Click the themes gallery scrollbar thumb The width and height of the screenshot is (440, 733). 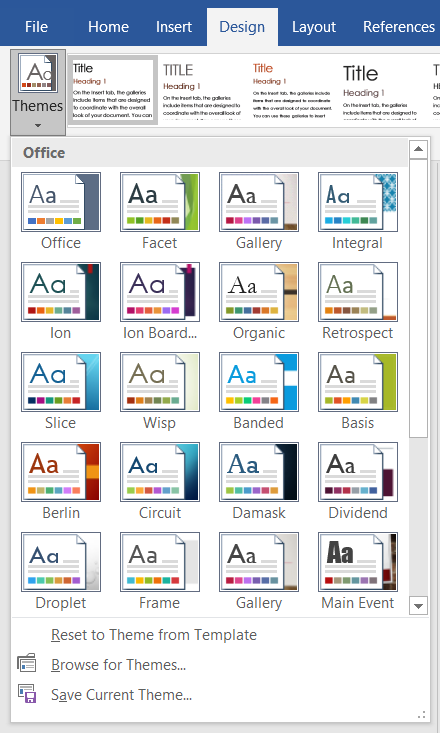[418, 299]
